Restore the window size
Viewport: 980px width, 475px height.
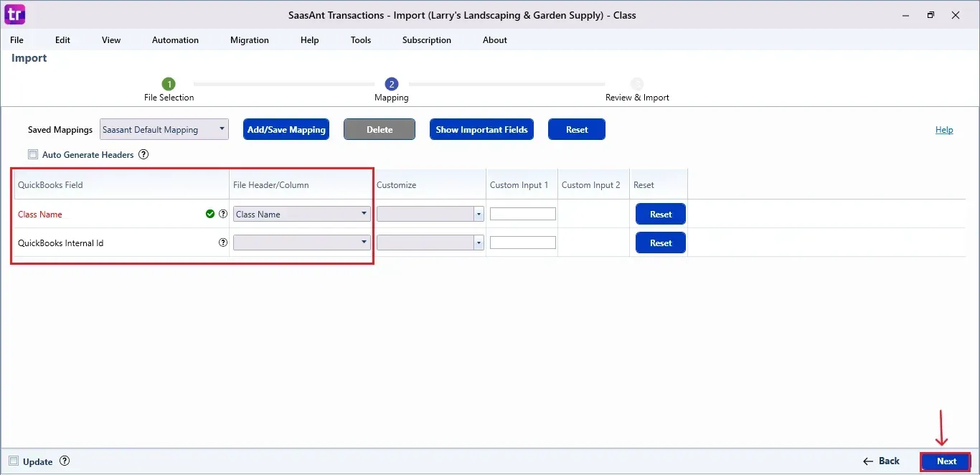pos(930,15)
